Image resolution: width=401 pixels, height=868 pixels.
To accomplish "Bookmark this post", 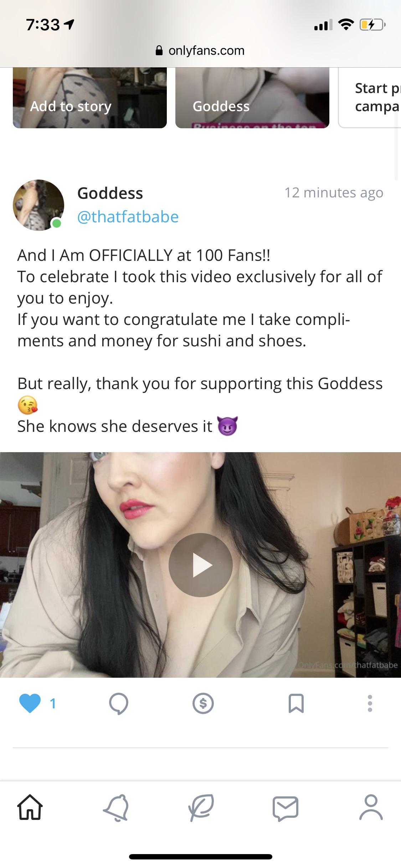I will [x=296, y=703].
